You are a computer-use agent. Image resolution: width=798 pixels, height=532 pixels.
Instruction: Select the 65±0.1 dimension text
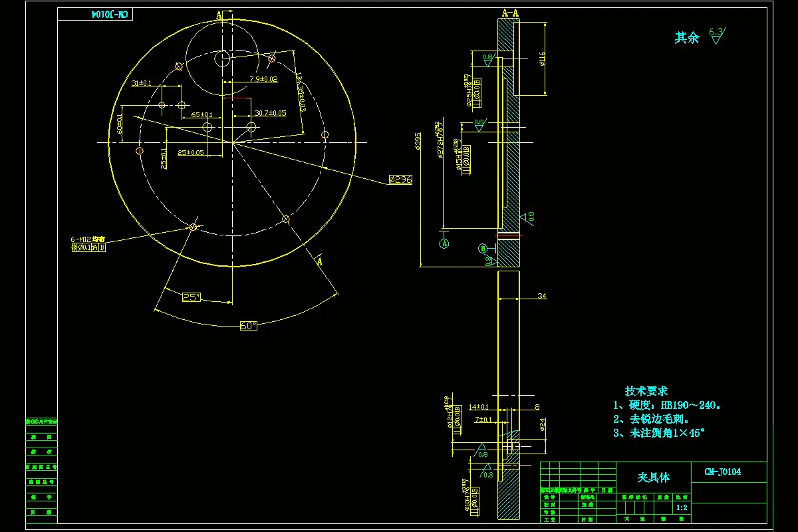202,115
